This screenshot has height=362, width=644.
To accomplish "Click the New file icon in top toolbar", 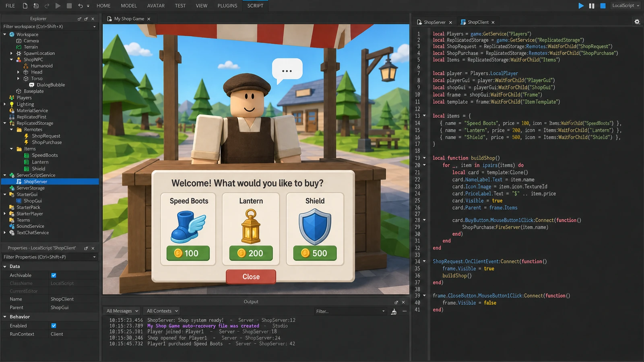I will tap(25, 6).
